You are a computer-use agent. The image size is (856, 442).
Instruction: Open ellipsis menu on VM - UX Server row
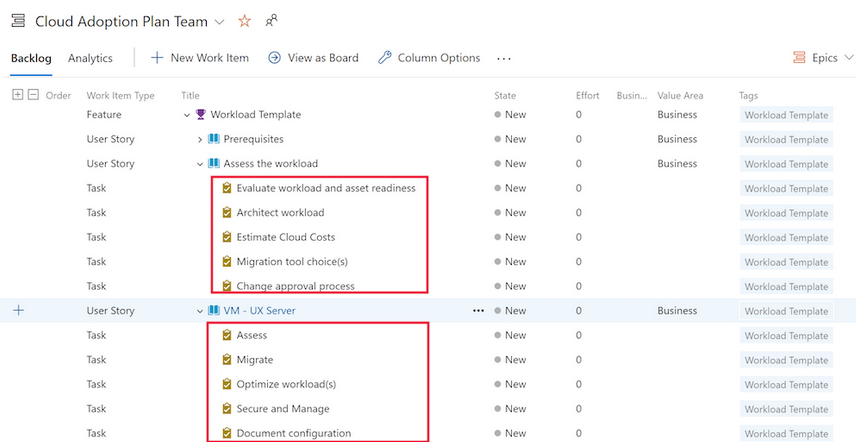click(x=479, y=310)
